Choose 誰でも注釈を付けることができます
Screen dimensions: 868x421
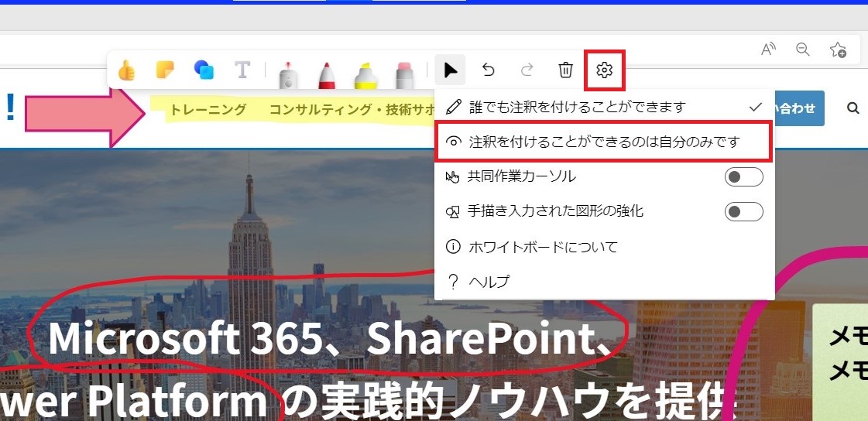pyautogui.click(x=604, y=107)
